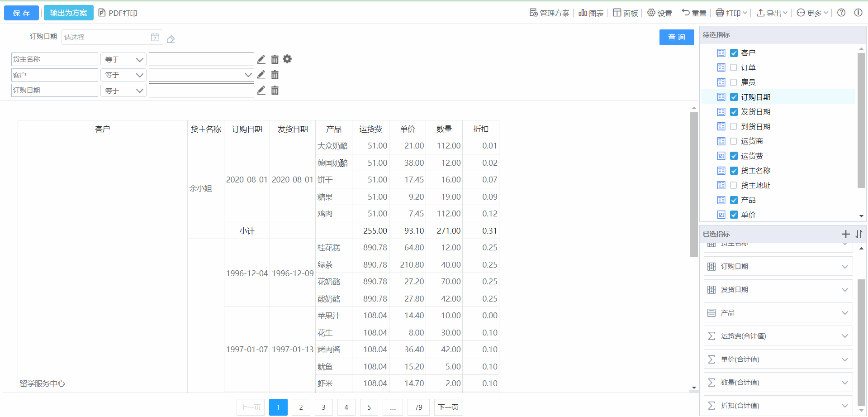Click the report table's vertical scrollbar
The image size is (868, 417).
point(694,185)
